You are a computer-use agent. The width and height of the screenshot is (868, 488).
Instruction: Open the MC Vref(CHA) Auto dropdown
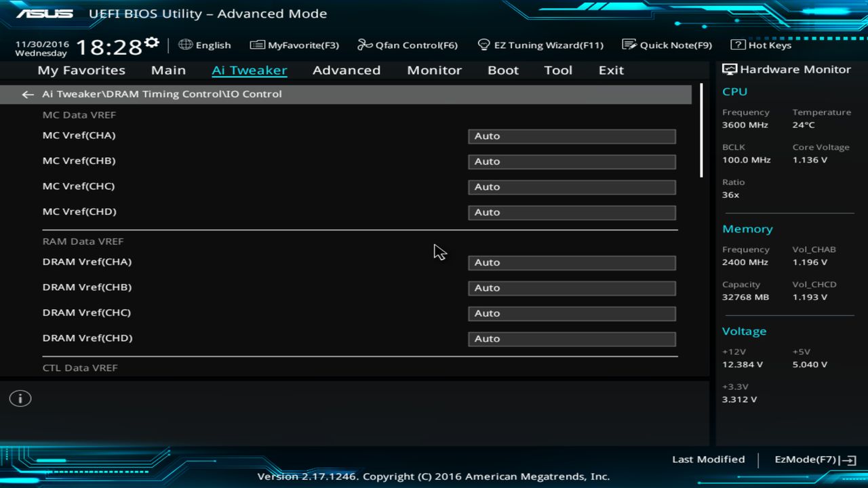pos(571,136)
